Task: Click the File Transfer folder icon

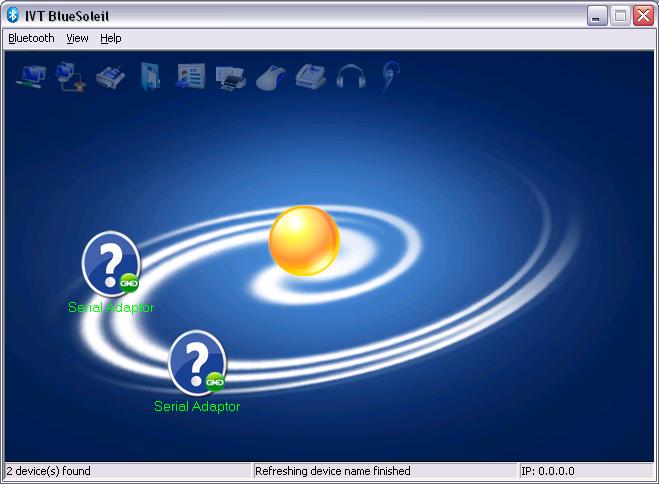Action: (150, 76)
